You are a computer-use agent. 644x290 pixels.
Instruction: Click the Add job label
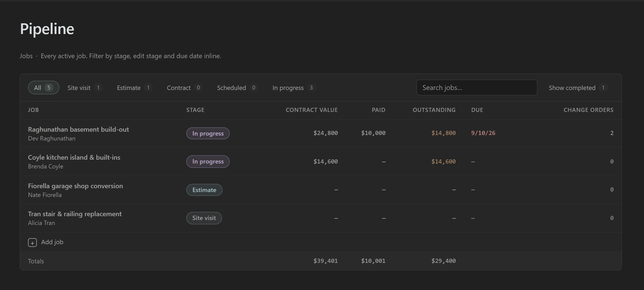pyautogui.click(x=52, y=242)
